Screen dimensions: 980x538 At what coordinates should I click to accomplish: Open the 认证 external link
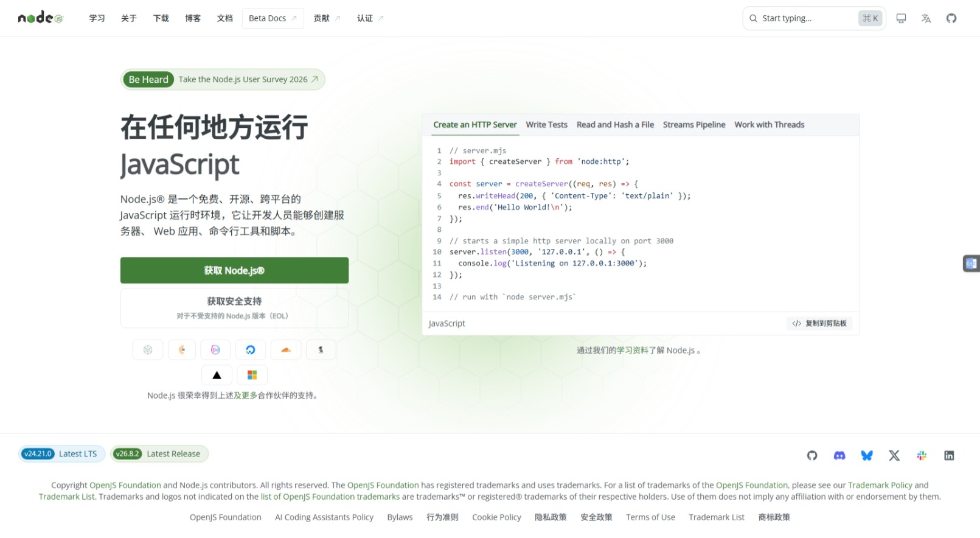click(x=370, y=18)
